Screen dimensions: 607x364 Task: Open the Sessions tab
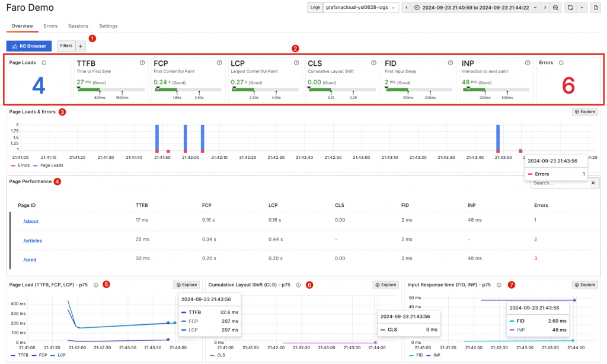coord(78,26)
